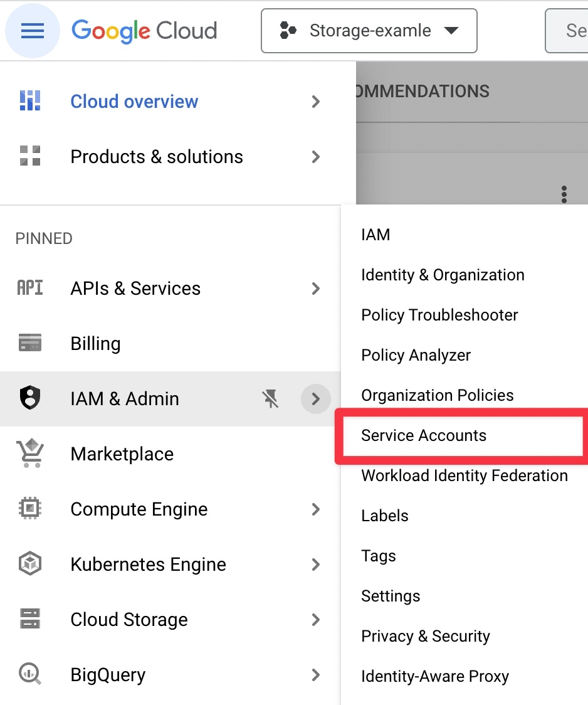Select IAM in the submenu

coord(375,235)
